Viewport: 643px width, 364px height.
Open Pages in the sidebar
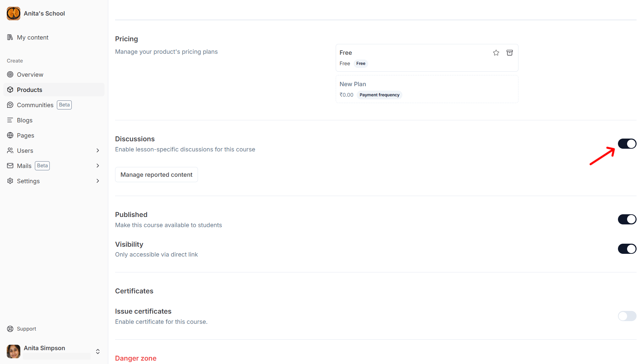pyautogui.click(x=54, y=135)
